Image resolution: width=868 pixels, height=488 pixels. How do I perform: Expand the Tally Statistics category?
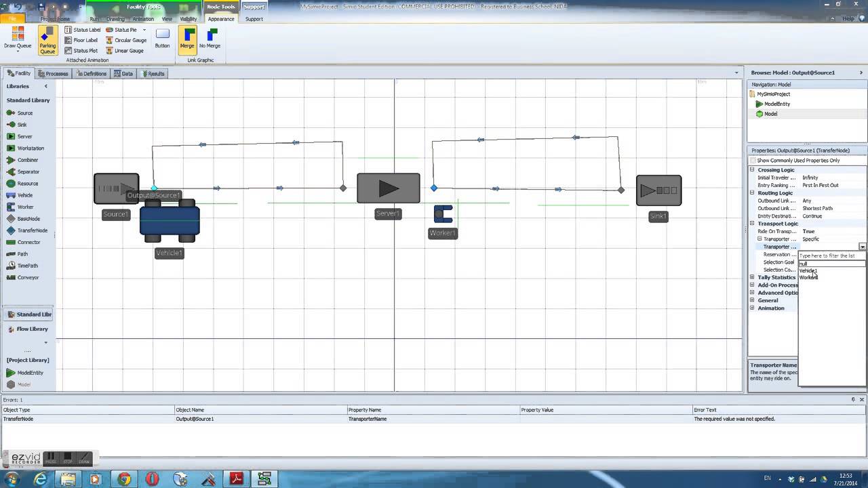point(752,277)
